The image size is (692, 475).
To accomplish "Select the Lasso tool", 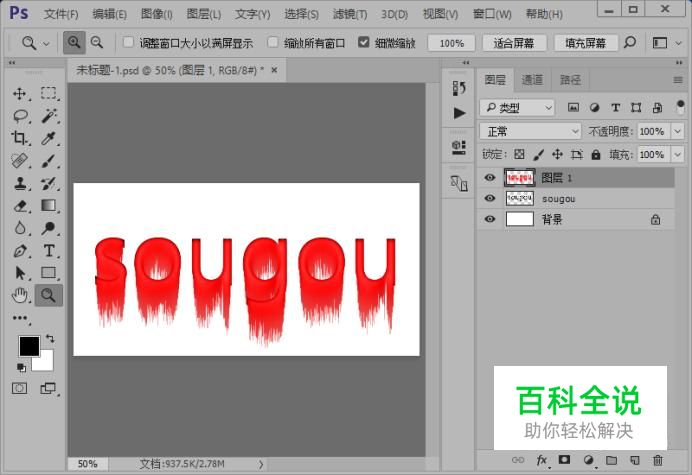I will (x=20, y=116).
